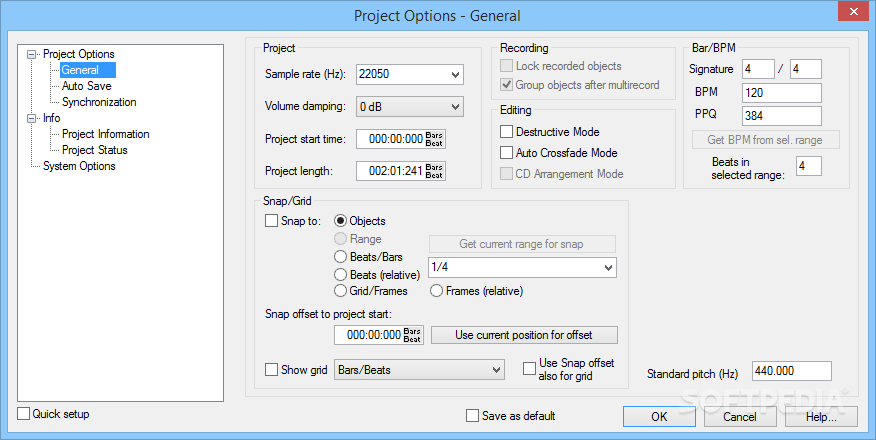
Task: Open the 1/4 snap resolution dropdown
Action: pos(609,267)
